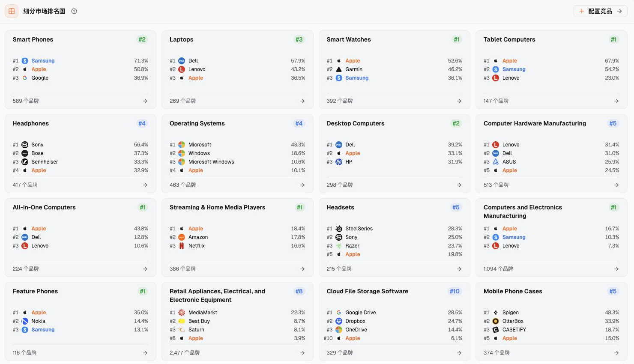The width and height of the screenshot is (634, 364).
Task: Click the #10 rank badge on Cloud File Storage
Action: click(x=455, y=291)
